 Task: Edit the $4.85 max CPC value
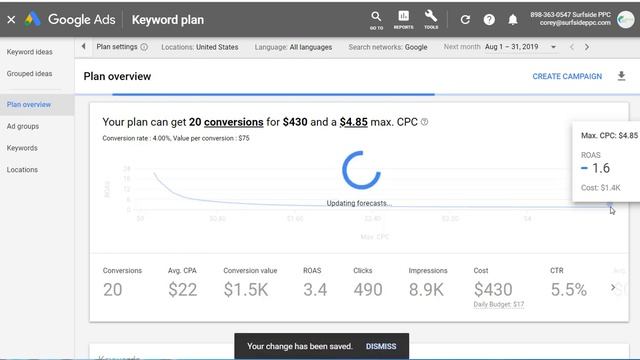353,122
